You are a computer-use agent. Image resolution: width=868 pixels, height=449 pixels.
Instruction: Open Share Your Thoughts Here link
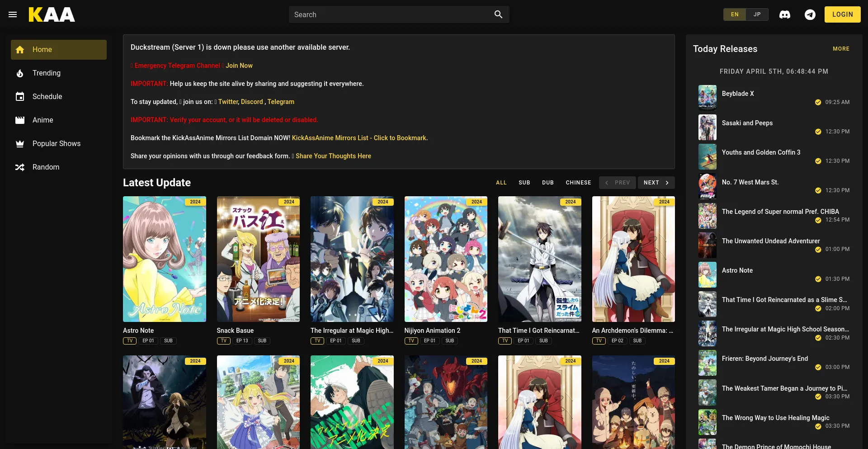[333, 156]
